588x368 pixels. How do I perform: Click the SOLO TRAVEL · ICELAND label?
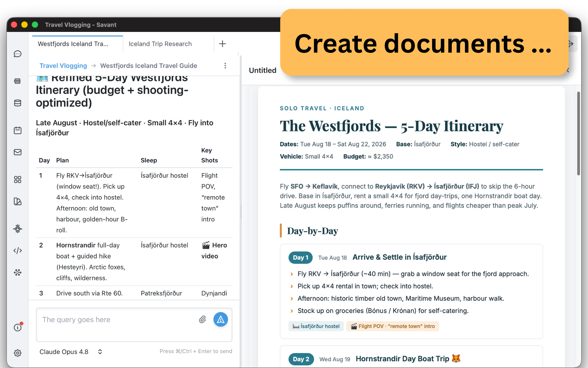322,108
